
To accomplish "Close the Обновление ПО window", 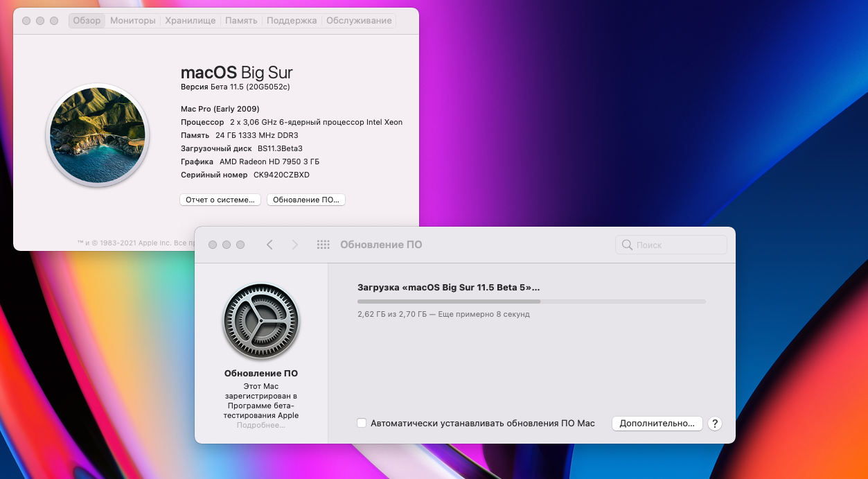I will (x=213, y=245).
